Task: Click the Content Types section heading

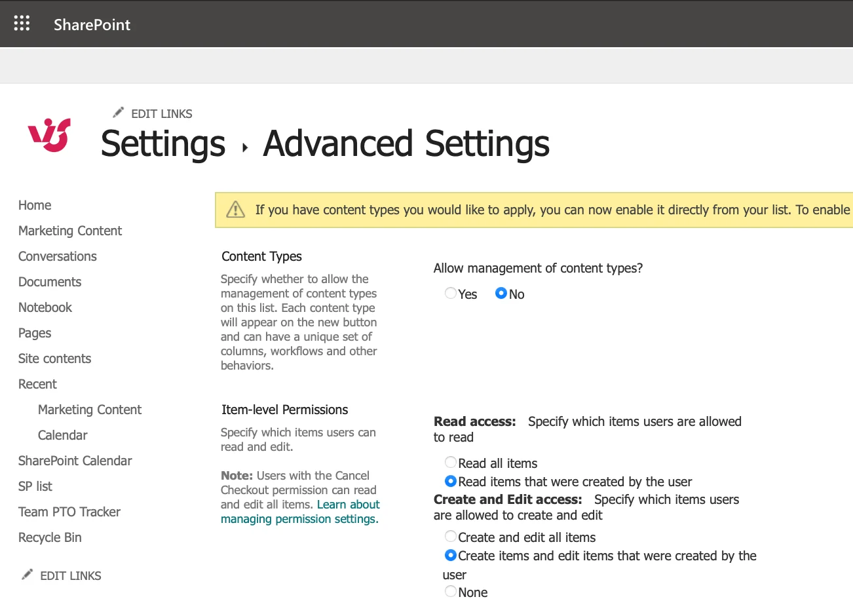Action: [x=261, y=256]
